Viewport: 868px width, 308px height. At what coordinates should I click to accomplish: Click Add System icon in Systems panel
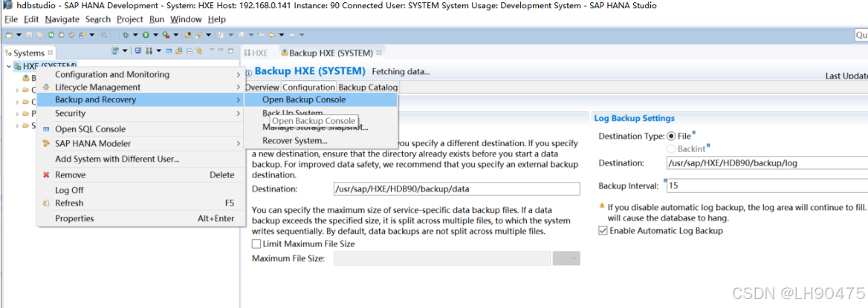(115, 51)
